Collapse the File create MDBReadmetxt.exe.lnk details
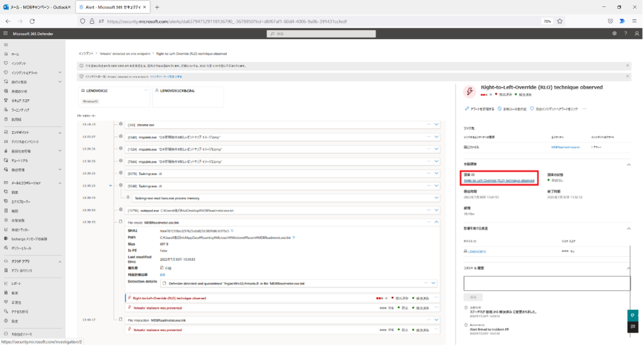 [437, 222]
